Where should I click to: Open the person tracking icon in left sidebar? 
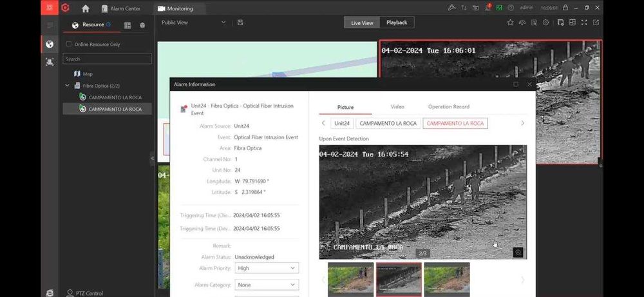coord(50,62)
